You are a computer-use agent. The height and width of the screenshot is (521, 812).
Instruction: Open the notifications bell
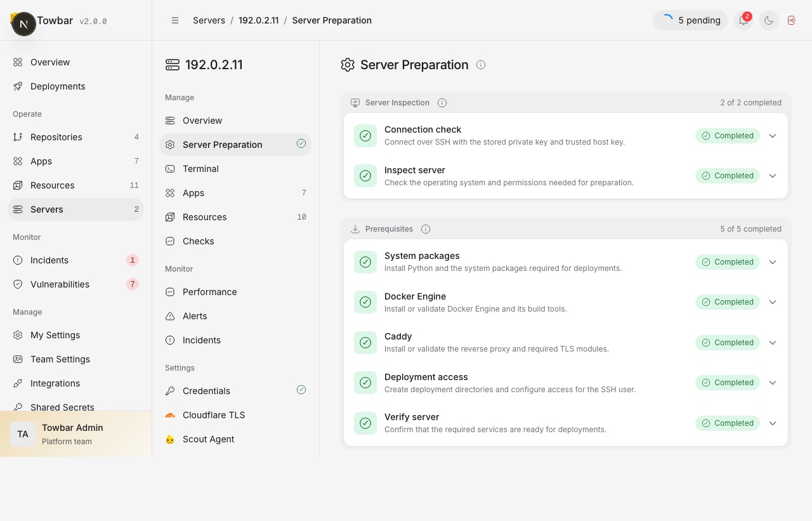743,20
